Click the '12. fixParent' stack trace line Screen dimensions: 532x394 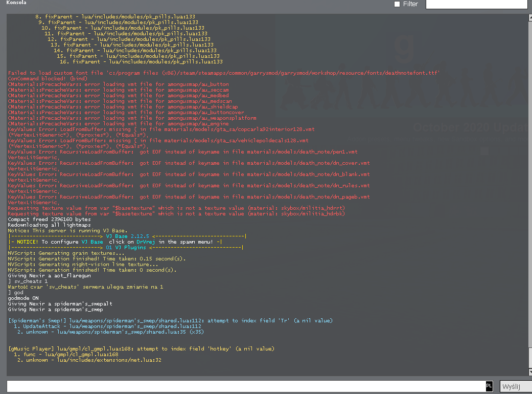pos(129,39)
